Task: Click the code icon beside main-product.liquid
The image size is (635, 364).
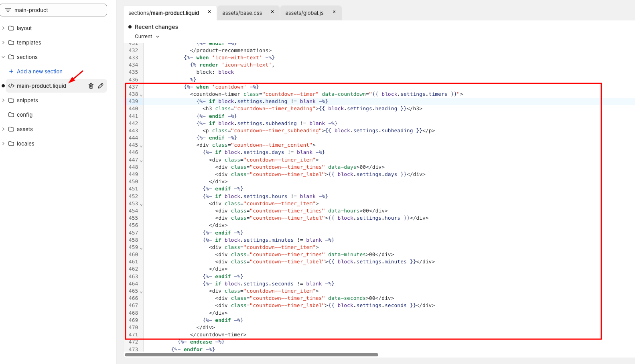Action: [x=11, y=86]
